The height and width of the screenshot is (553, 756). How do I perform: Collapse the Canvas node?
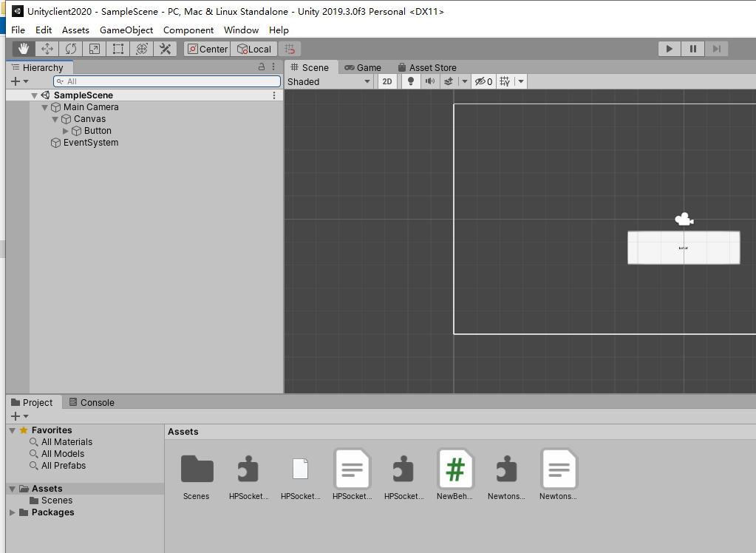pos(55,119)
